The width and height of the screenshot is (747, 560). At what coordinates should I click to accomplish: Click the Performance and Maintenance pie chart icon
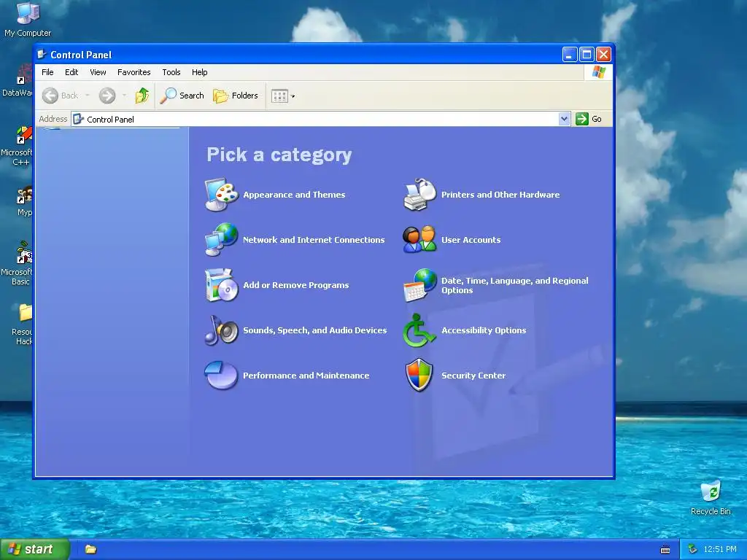click(222, 376)
